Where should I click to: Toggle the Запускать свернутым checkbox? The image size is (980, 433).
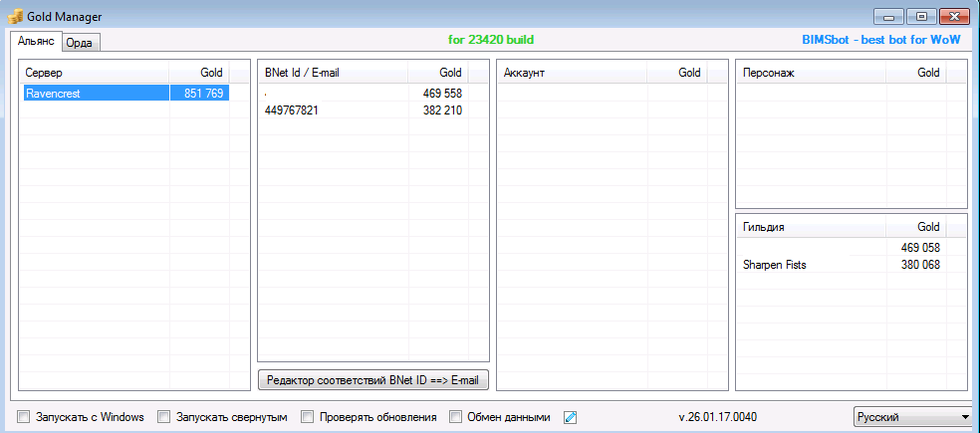[165, 417]
